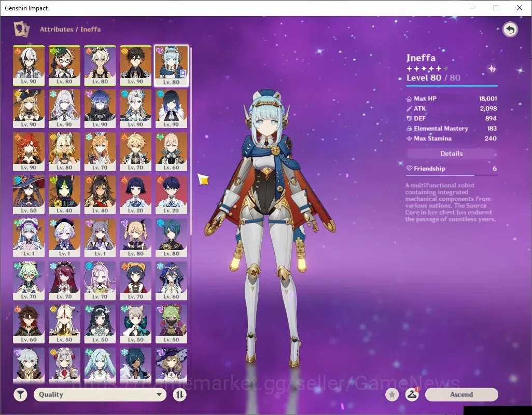Select Fischl's Lv. 80 portrait

pos(136,238)
